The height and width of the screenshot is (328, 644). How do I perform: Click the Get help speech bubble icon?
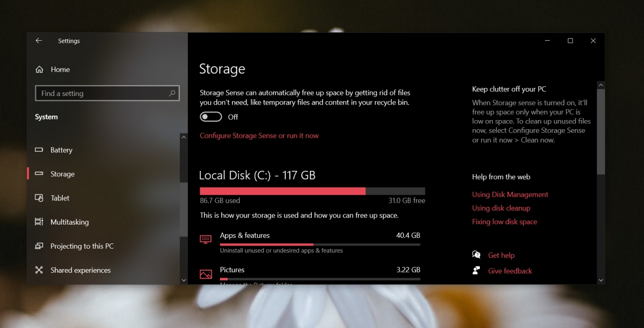pyautogui.click(x=475, y=255)
